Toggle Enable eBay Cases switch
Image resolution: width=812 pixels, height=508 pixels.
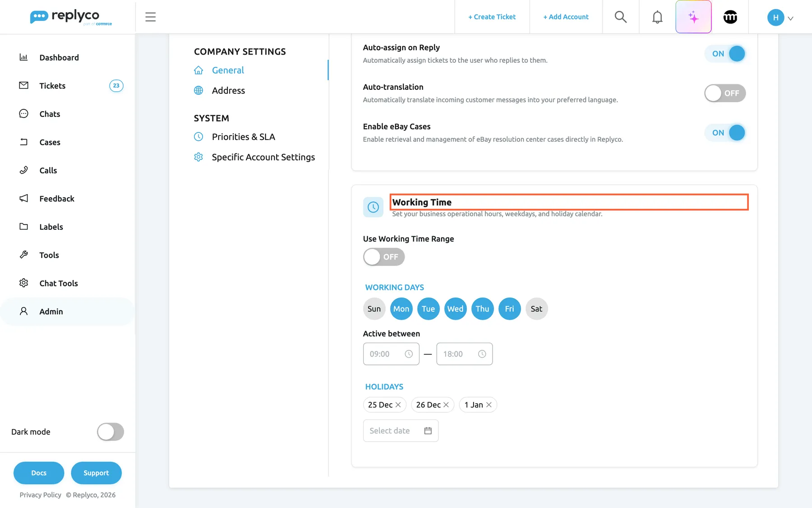725,133
